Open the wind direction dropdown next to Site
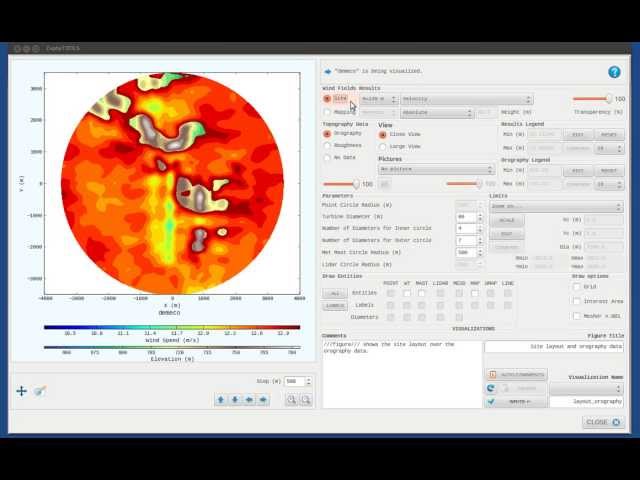Screen dimensions: 640x480 coord(378,99)
